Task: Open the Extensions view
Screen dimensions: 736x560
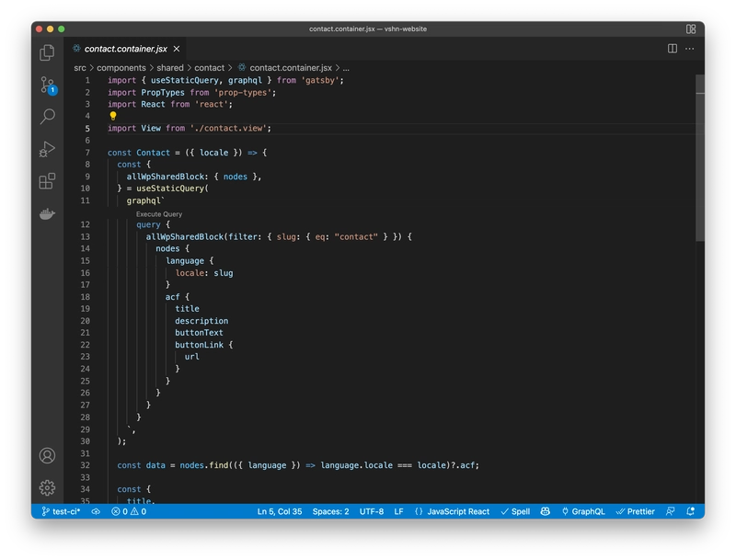Action: [x=47, y=180]
